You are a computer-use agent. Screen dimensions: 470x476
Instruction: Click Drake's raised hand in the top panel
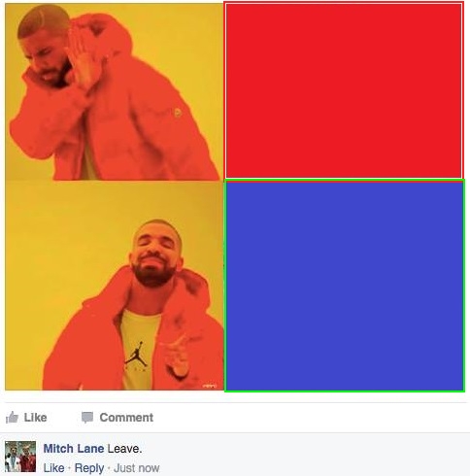pyautogui.click(x=82, y=60)
